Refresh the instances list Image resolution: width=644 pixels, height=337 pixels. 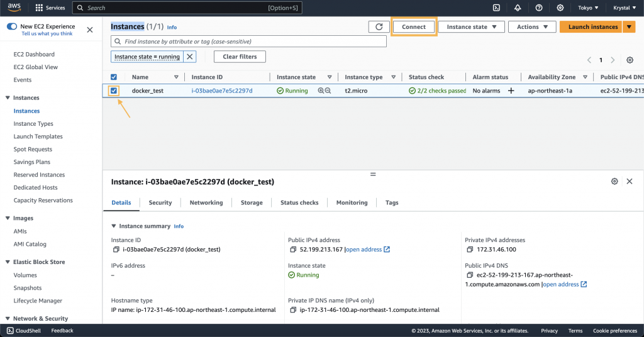coord(379,26)
